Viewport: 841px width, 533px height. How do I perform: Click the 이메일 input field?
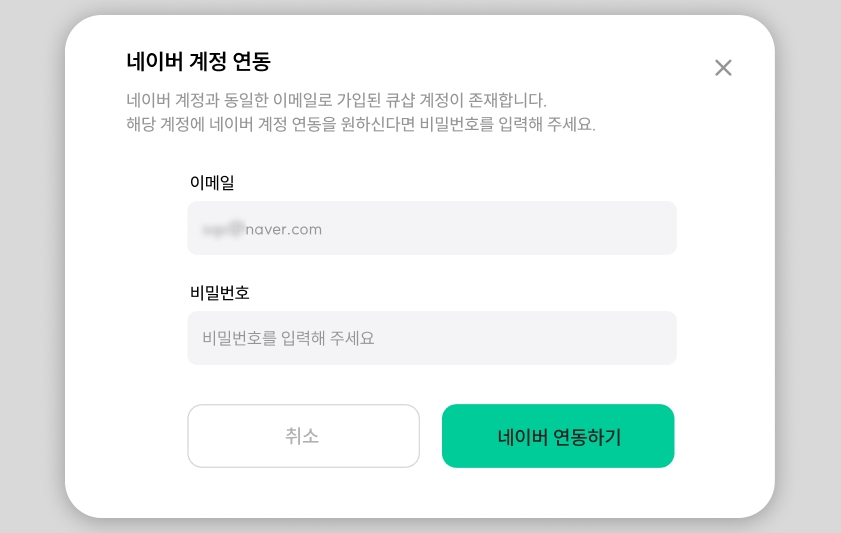431,228
